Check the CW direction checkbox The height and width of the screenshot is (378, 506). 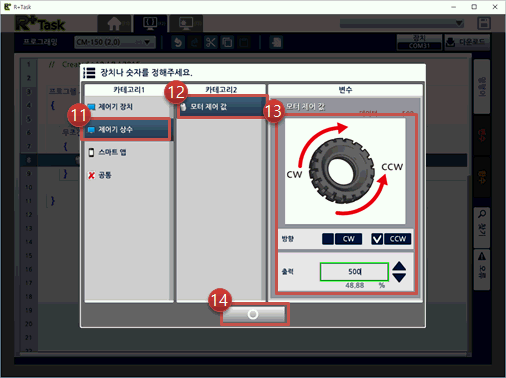[x=328, y=239]
